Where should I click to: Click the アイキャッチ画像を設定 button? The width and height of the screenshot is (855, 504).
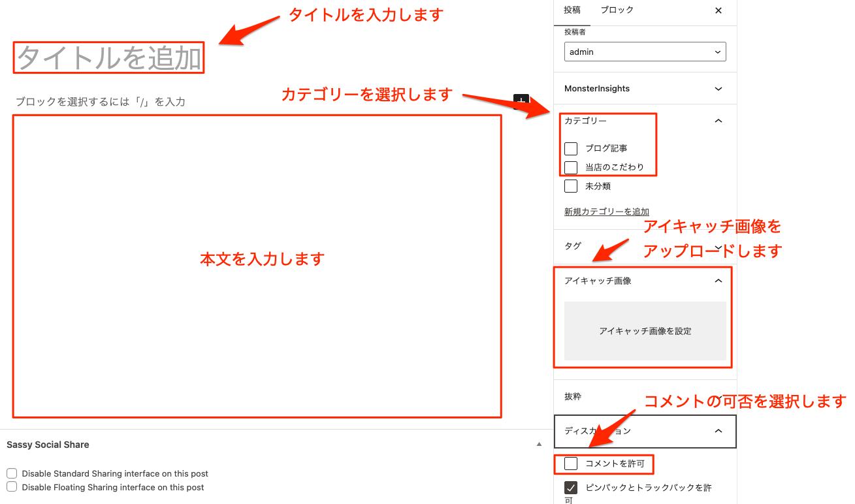[x=645, y=331]
